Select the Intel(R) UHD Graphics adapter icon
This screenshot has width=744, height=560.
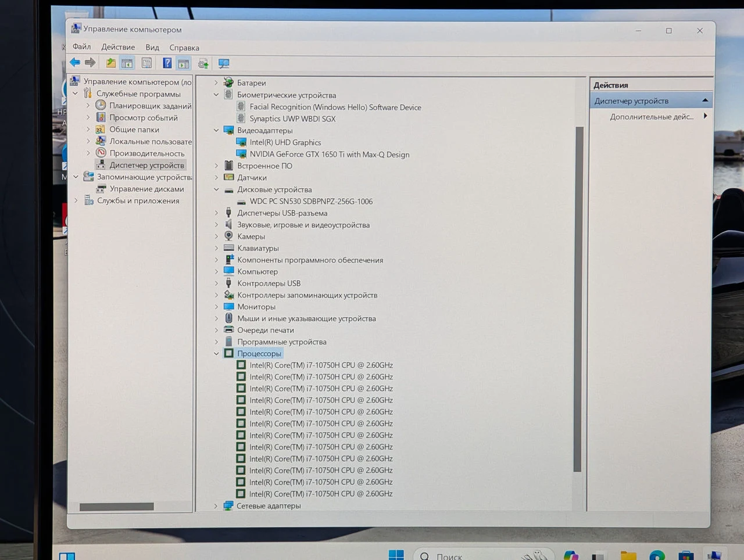point(241,142)
